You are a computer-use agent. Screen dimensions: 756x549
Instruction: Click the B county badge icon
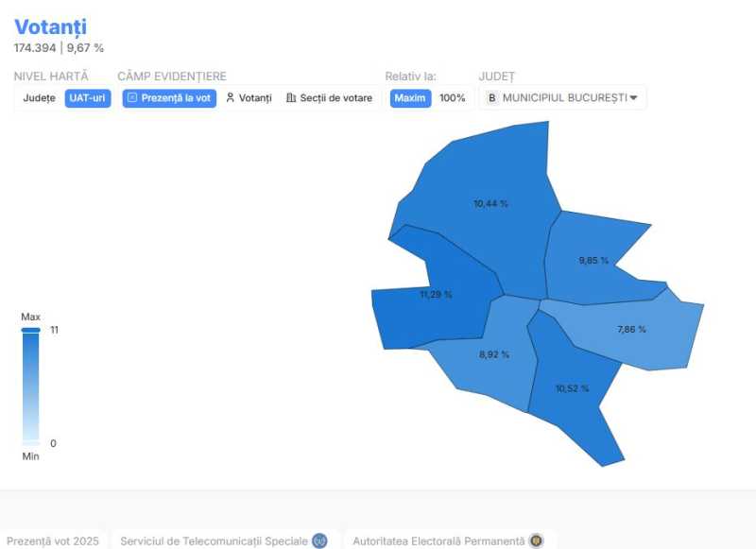coord(491,98)
